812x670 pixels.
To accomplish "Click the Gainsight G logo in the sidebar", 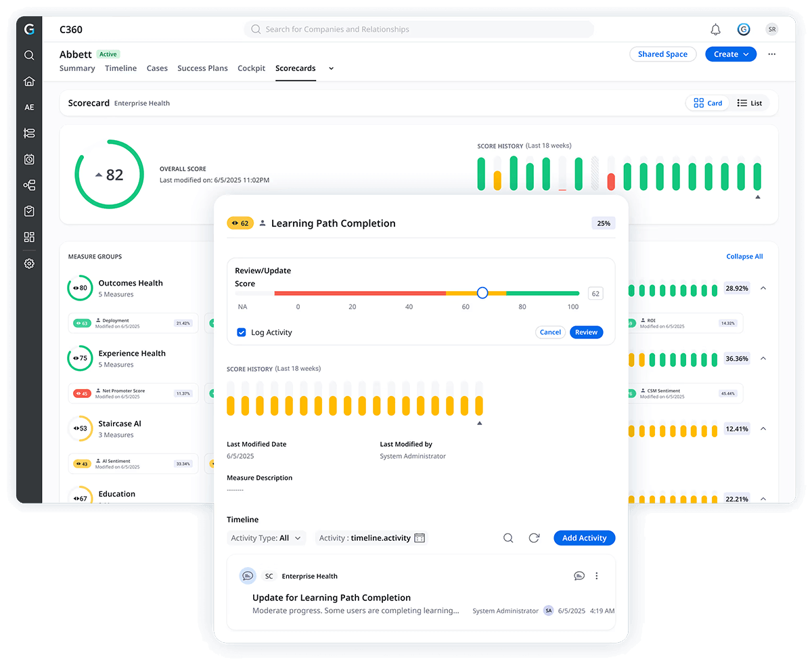I will (28, 29).
